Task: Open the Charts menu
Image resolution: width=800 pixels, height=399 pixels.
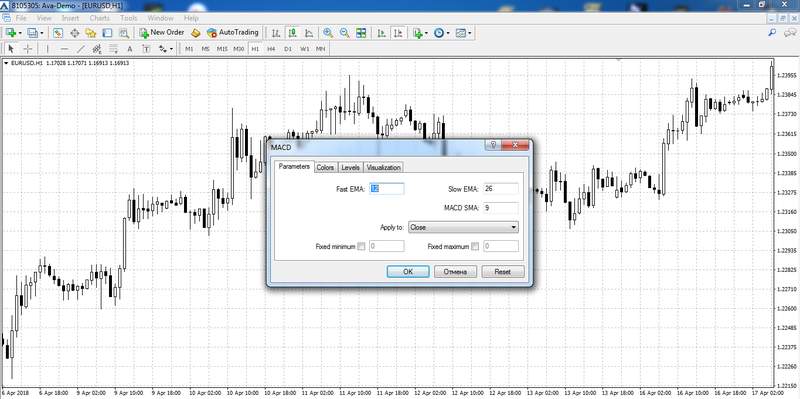Action: click(99, 18)
